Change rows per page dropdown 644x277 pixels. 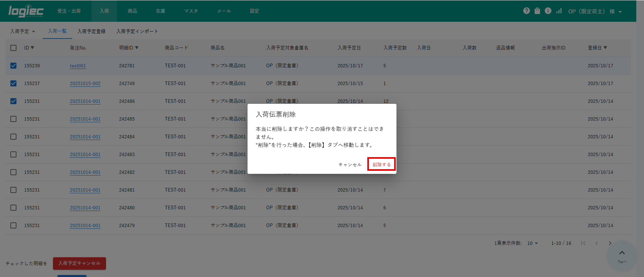[532, 243]
